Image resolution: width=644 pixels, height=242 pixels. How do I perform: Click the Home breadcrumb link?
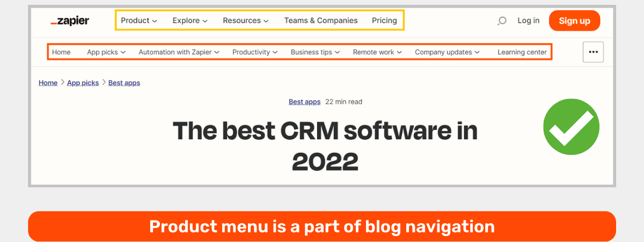click(x=48, y=83)
